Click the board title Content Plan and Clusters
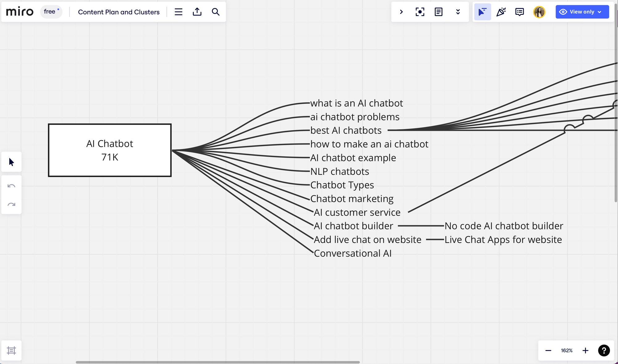618x364 pixels. [119, 12]
